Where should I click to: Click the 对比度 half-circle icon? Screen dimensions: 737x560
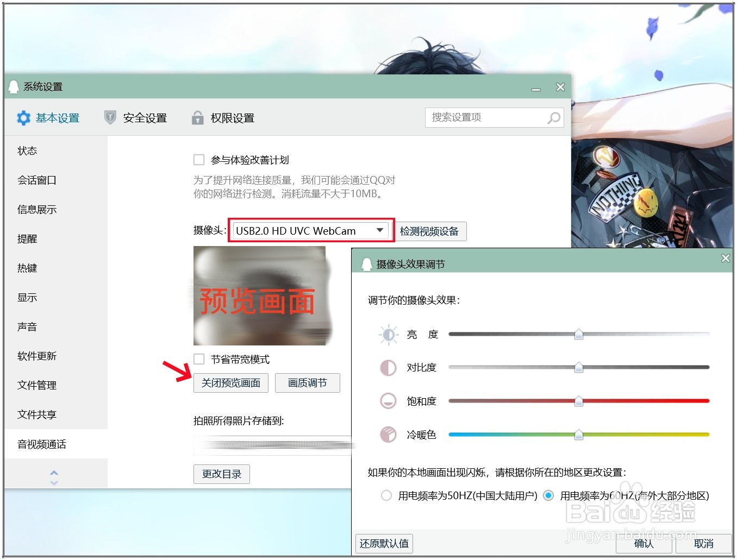click(x=388, y=368)
